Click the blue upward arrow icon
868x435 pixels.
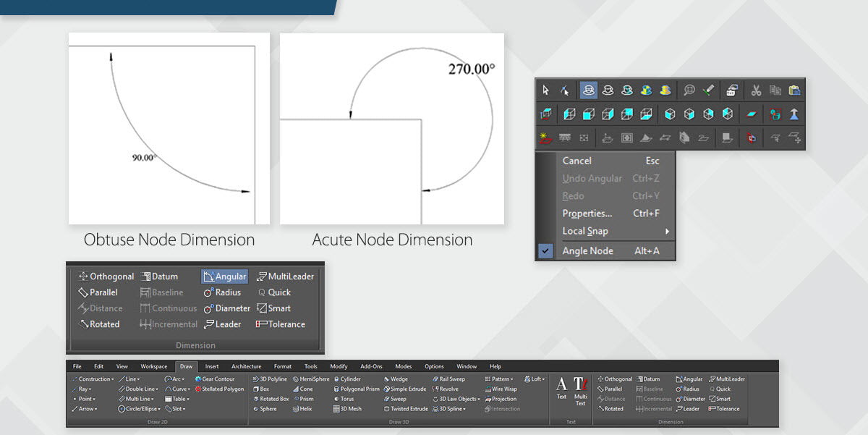tap(795, 114)
